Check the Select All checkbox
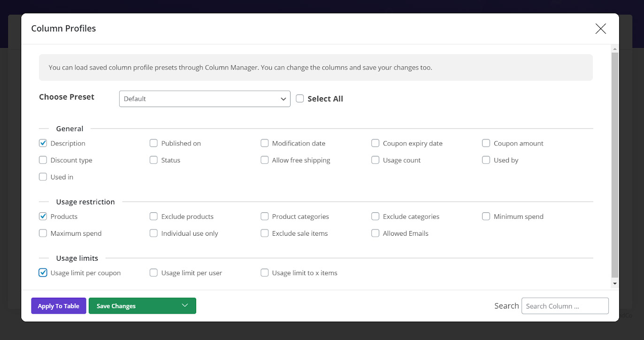Image resolution: width=644 pixels, height=340 pixels. pyautogui.click(x=300, y=99)
